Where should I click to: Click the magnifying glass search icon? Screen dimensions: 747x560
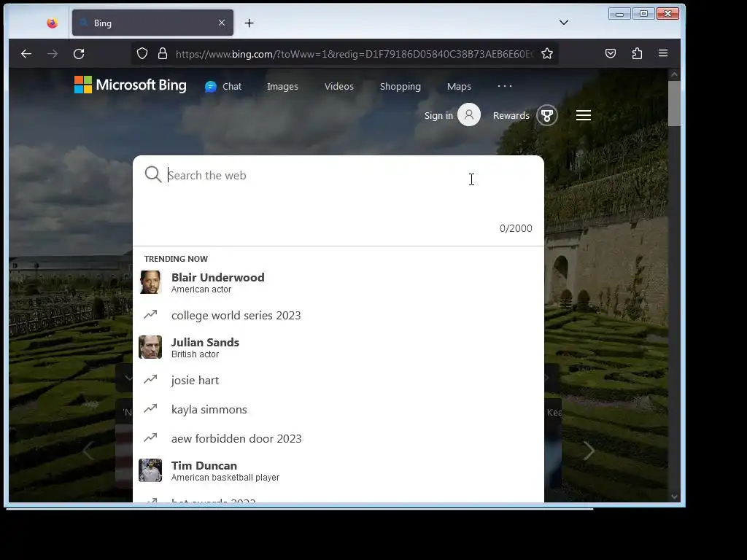click(153, 174)
